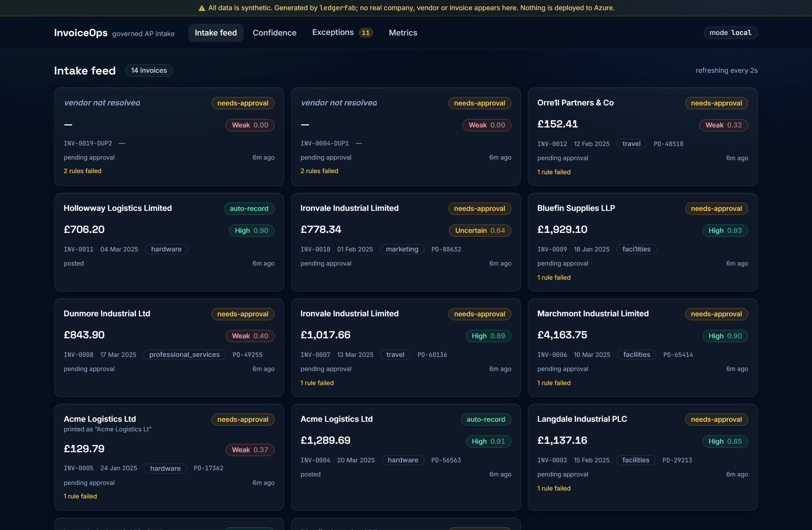Click the Weak 0.32 pill on Orrell Partners
The image size is (812, 530).
pyautogui.click(x=723, y=125)
